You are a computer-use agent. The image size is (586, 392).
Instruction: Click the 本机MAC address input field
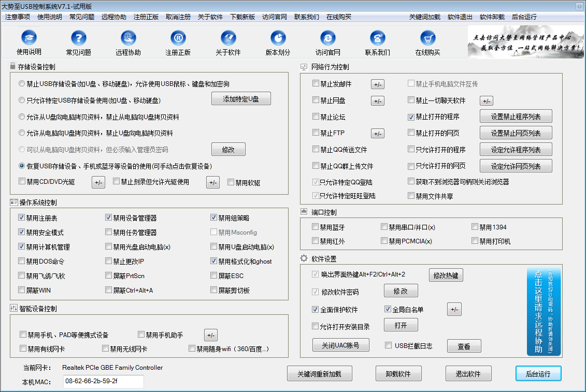pos(103,382)
